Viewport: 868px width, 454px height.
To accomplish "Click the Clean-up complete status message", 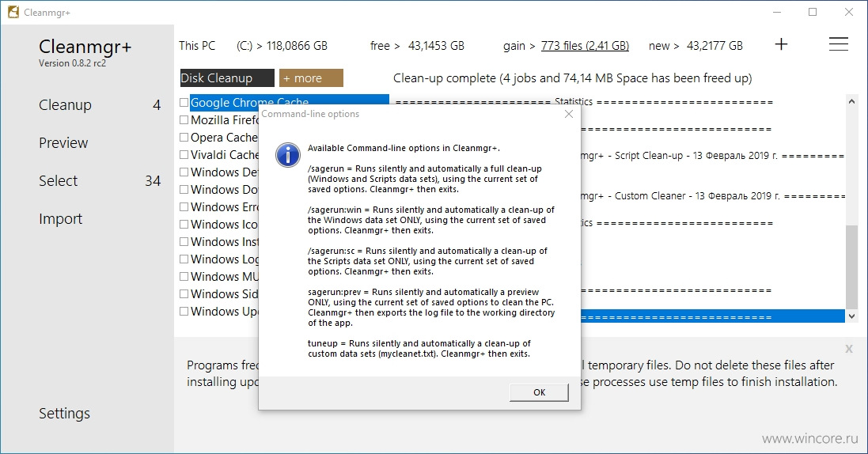I will click(x=572, y=78).
